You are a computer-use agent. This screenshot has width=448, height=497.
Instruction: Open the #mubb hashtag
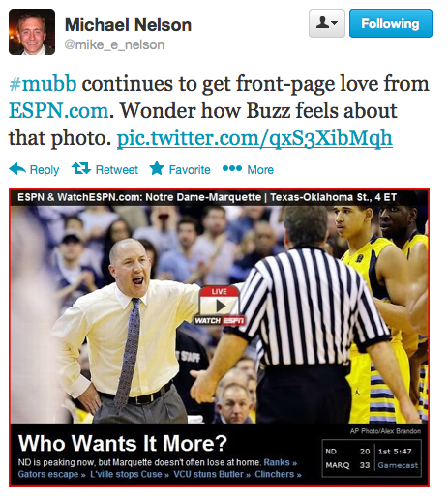[x=43, y=84]
